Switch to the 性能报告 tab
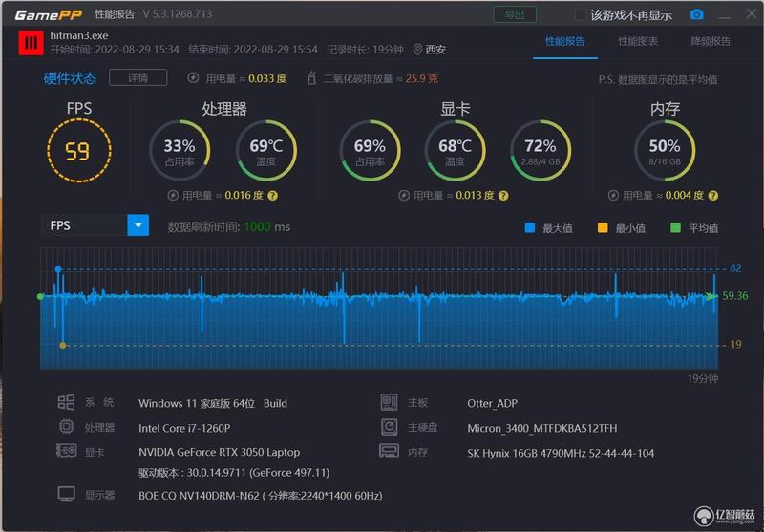 [565, 41]
